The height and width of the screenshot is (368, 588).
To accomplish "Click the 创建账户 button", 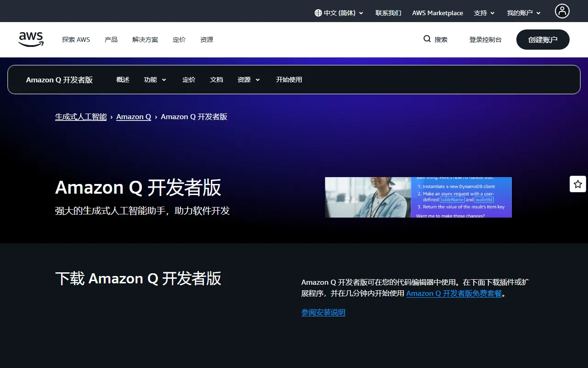I will 543,40.
